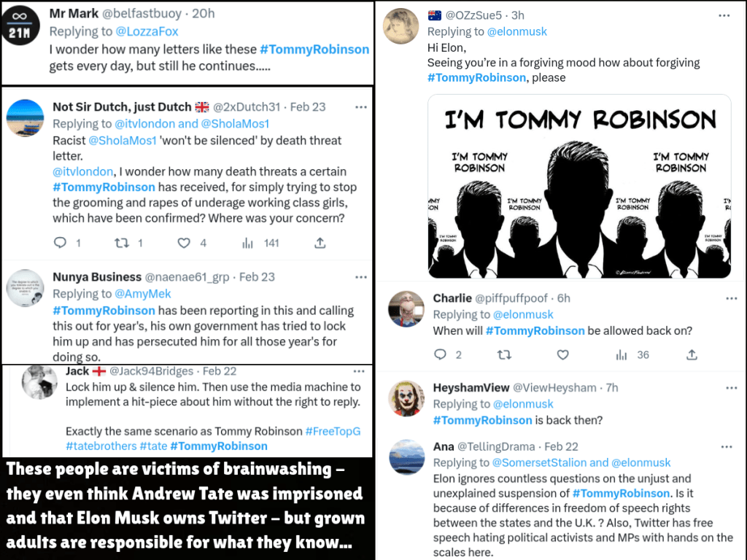Like Charlie's tweet with the heart
The image size is (747, 560).
(x=562, y=355)
